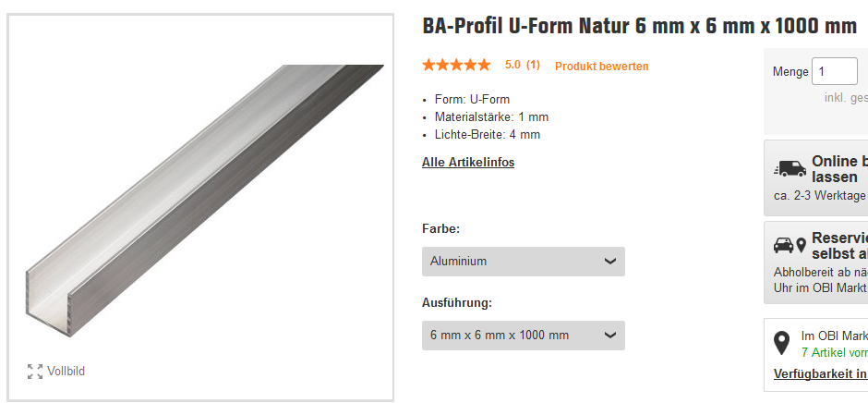Open the Alle Artikelinfos link

click(468, 163)
